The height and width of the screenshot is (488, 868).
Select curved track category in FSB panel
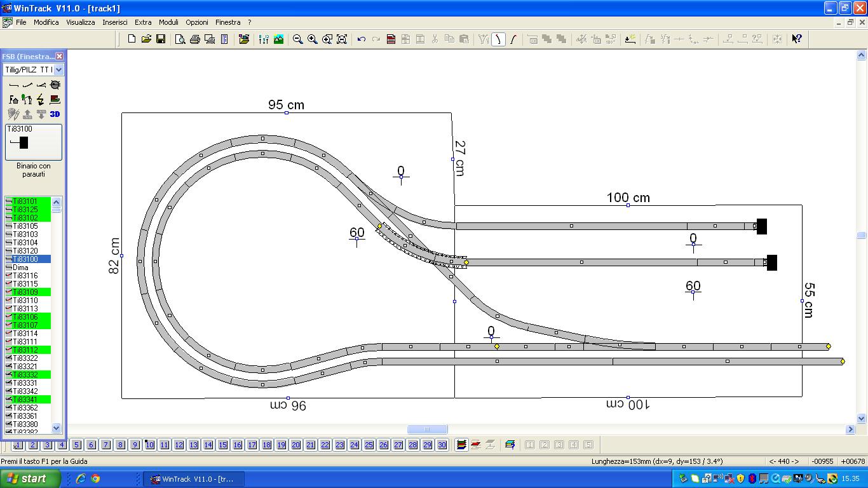click(27, 85)
